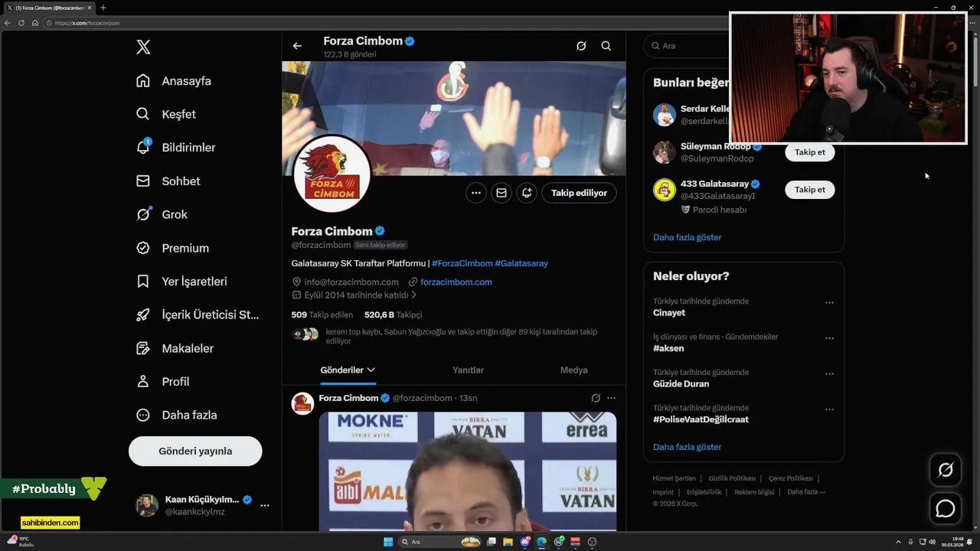Open more options for #PoliseVaatDeğilİcraat trend
This screenshot has height=551, width=980.
coord(829,409)
